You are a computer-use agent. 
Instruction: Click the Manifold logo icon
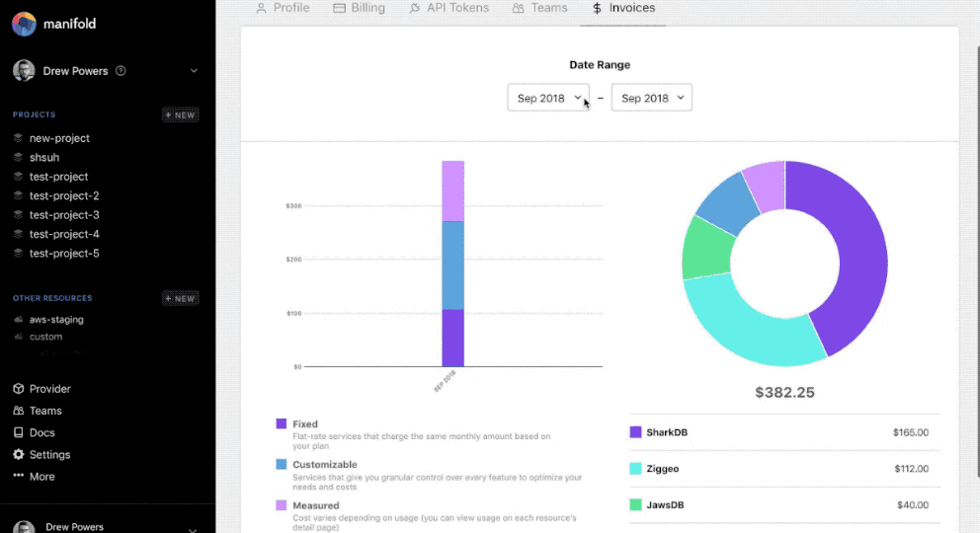(x=24, y=24)
